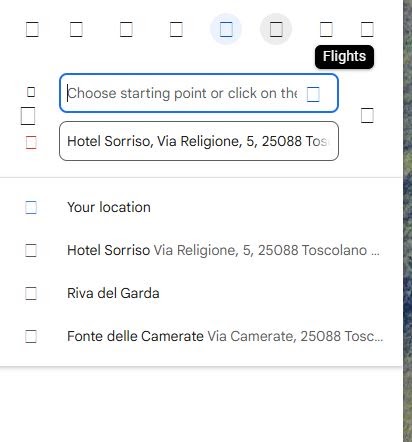The image size is (412, 442).
Task: Pick the Riva del Garda suggestion
Action: click(x=201, y=293)
